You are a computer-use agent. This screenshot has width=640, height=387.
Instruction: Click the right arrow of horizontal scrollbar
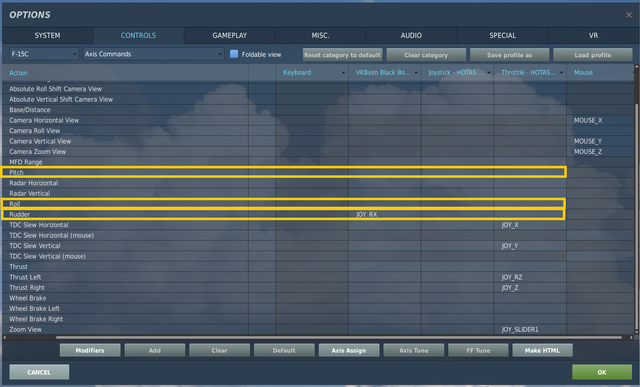tap(631, 338)
